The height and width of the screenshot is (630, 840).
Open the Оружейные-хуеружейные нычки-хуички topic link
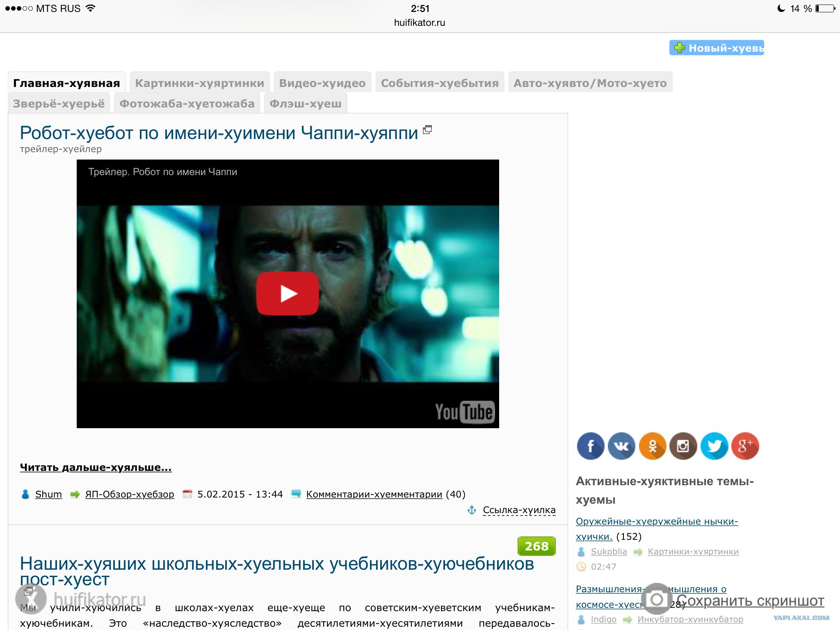tap(657, 529)
